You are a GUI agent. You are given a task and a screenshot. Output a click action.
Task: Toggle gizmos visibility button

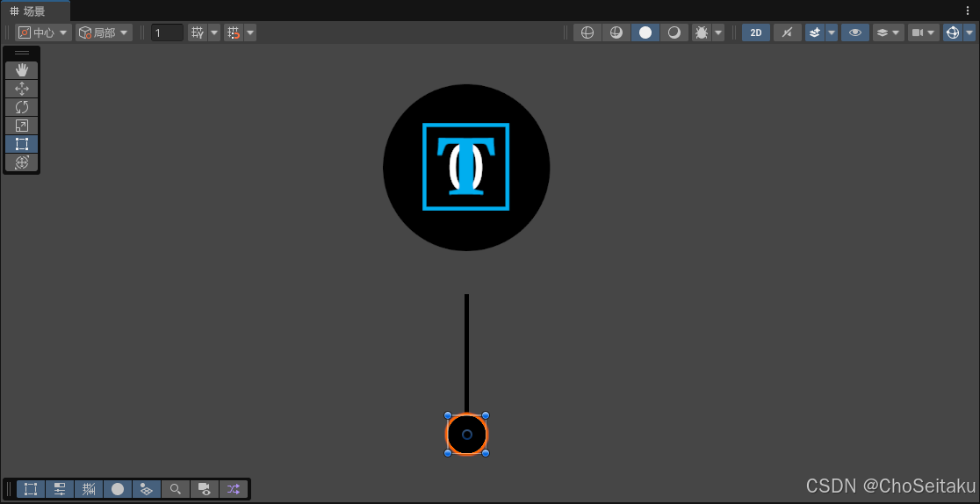pyautogui.click(x=953, y=32)
